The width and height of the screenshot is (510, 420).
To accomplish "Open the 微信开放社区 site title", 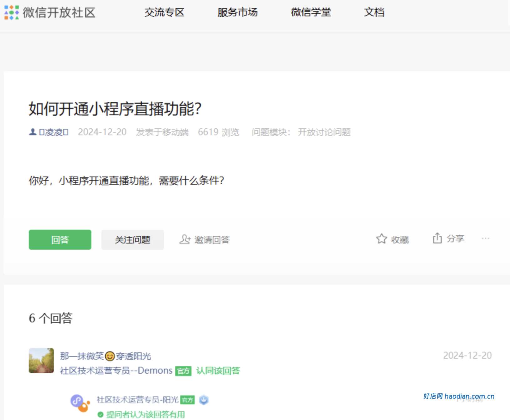I will pyautogui.click(x=59, y=13).
